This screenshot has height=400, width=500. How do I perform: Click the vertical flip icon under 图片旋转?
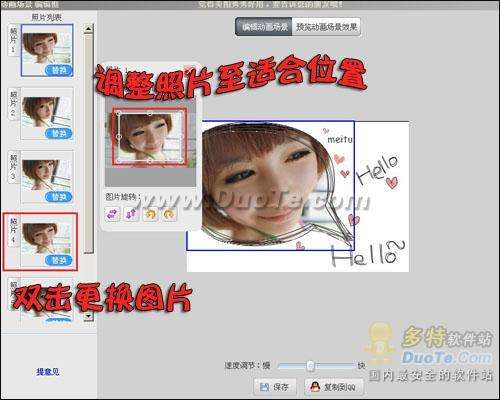131,214
